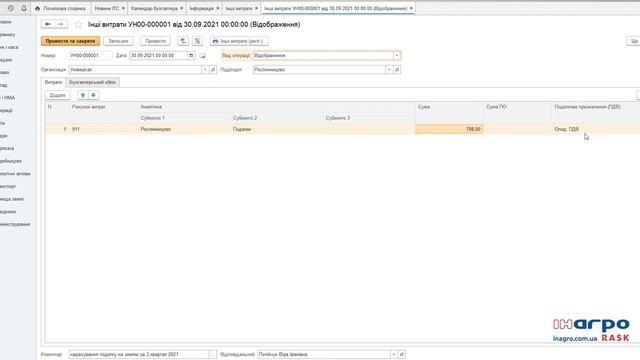This screenshot has width=640, height=360.
Task: Open Підрозділ record with its open icon
Action: coord(397,70)
